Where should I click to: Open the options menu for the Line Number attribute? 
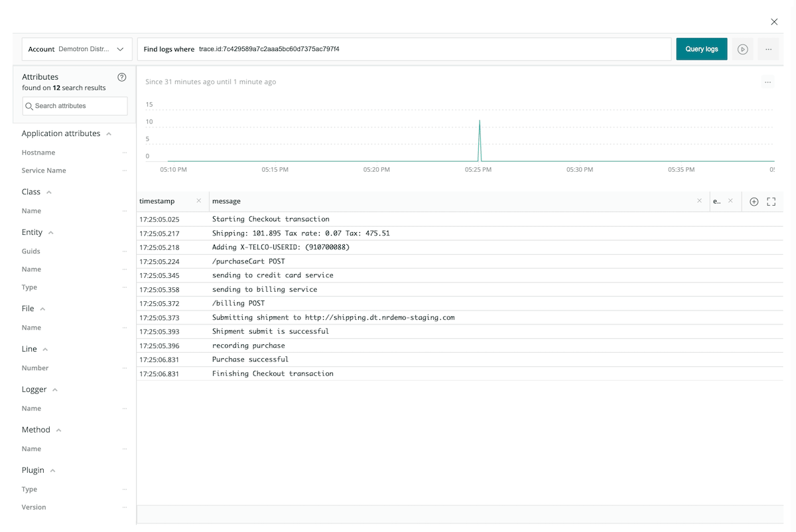click(124, 368)
